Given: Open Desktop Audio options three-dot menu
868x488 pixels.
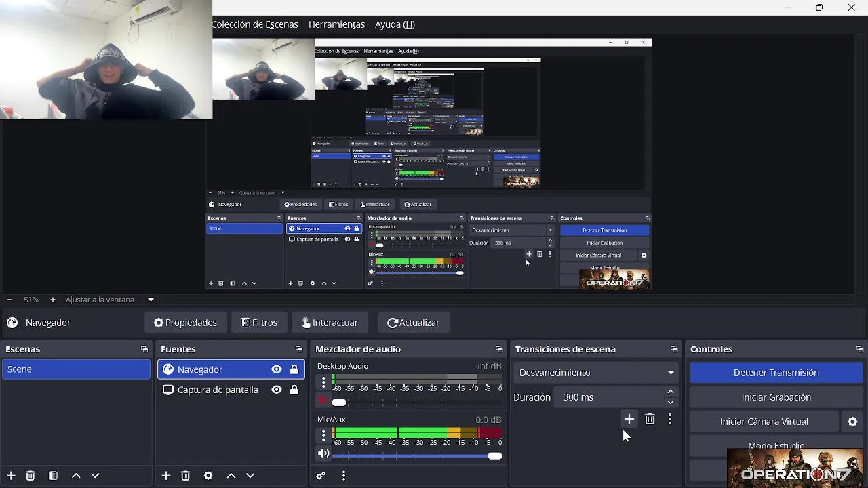Looking at the screenshot, I should (323, 382).
